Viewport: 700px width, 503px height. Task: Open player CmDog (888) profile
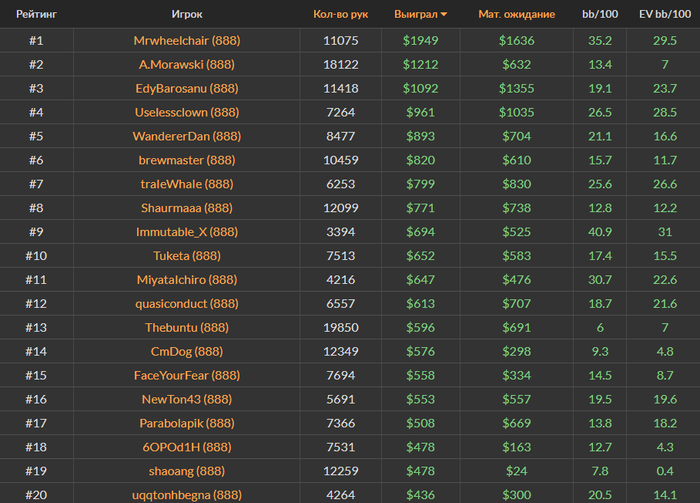tap(187, 352)
